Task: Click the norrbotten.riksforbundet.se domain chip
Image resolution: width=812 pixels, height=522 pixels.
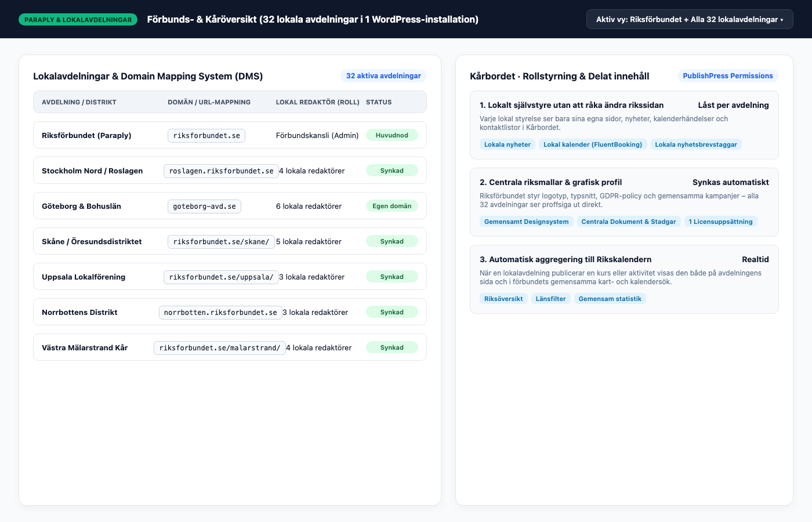Action: 220,313
